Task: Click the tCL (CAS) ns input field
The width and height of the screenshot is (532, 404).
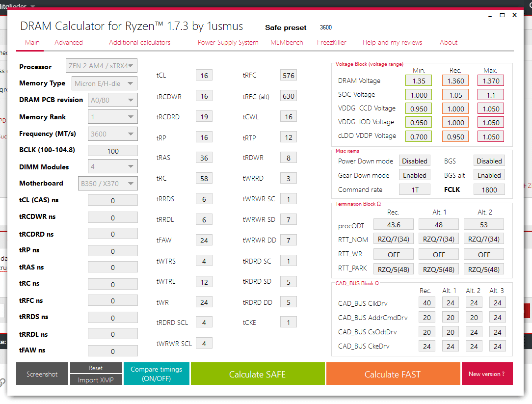Action: tap(113, 200)
